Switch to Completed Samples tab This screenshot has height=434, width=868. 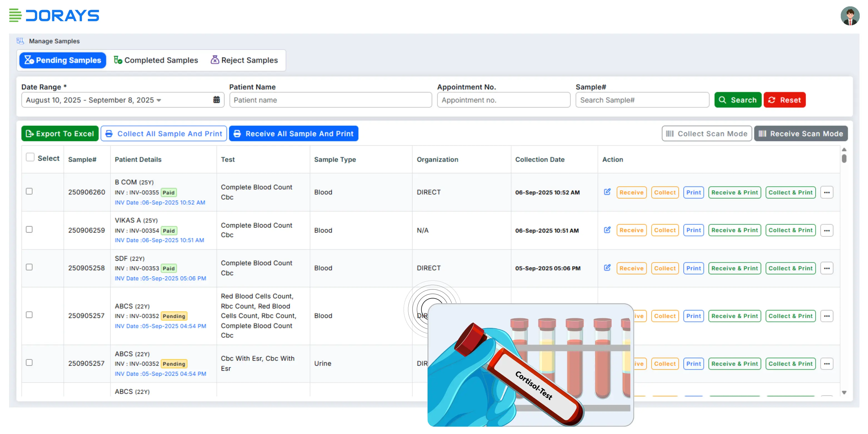tap(156, 60)
